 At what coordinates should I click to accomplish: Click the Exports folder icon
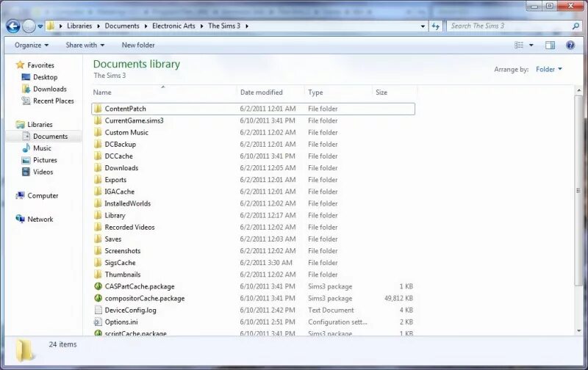pyautogui.click(x=98, y=180)
